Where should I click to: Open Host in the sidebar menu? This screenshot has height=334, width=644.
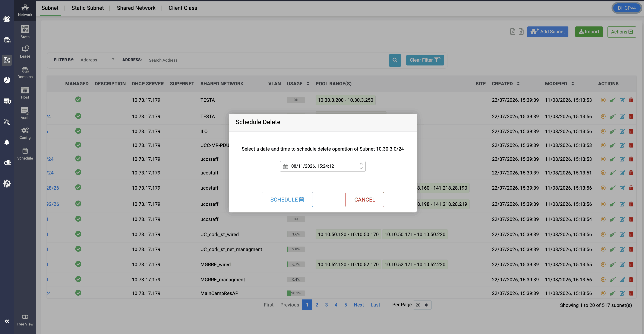pos(25,93)
